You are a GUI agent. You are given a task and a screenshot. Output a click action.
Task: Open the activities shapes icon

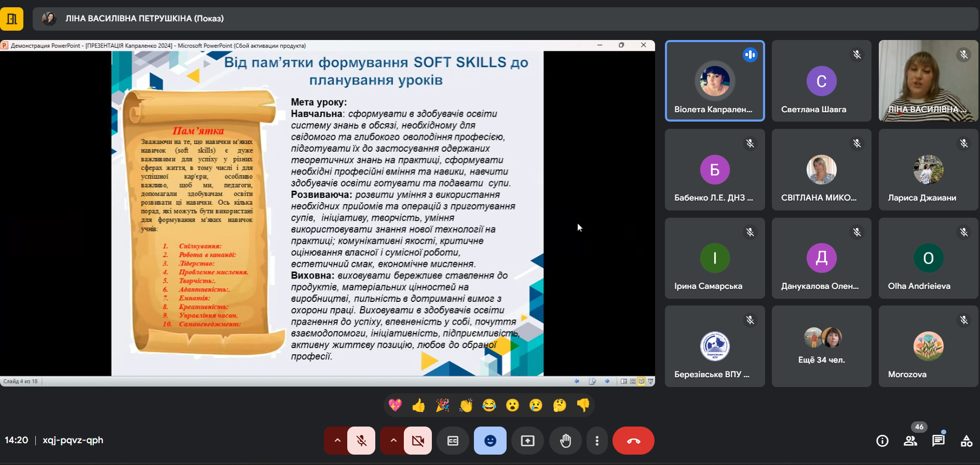tap(966, 441)
